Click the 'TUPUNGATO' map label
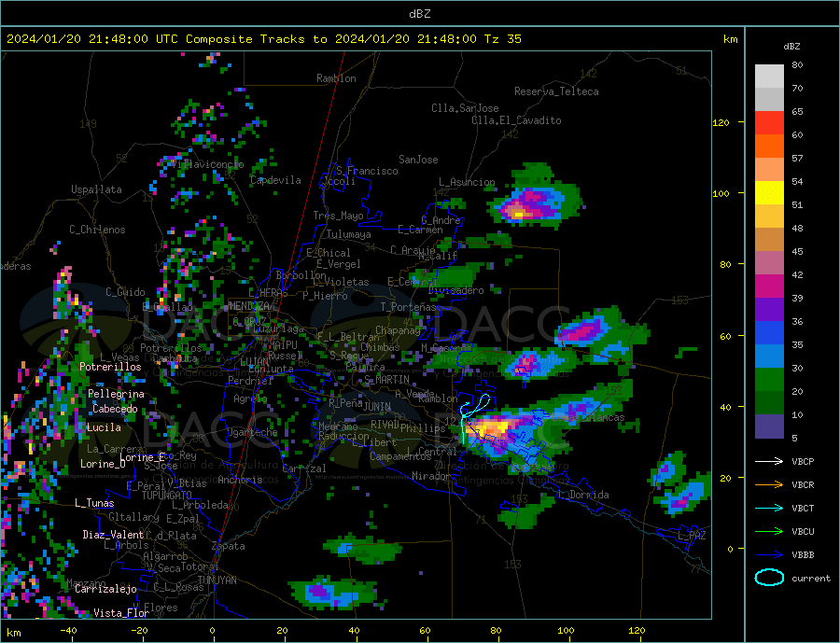The image size is (840, 643). 167,496
